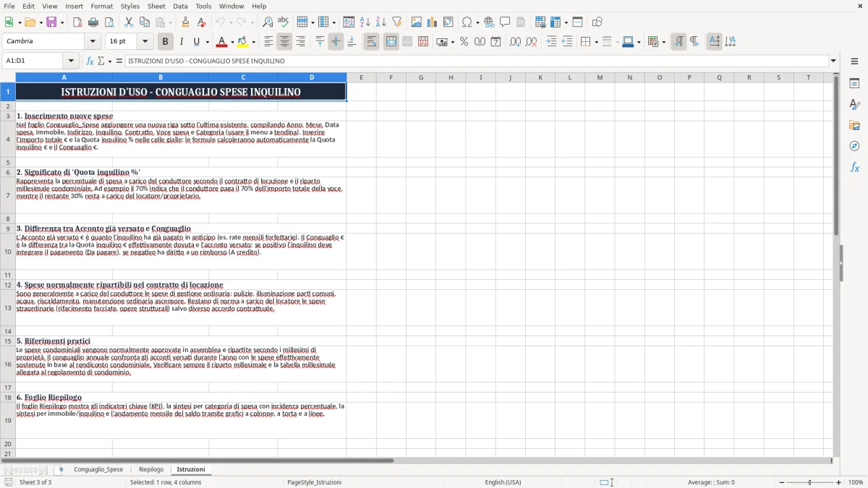Click the Function Wizard fx icon
This screenshot has width=868, height=488.
[90, 61]
